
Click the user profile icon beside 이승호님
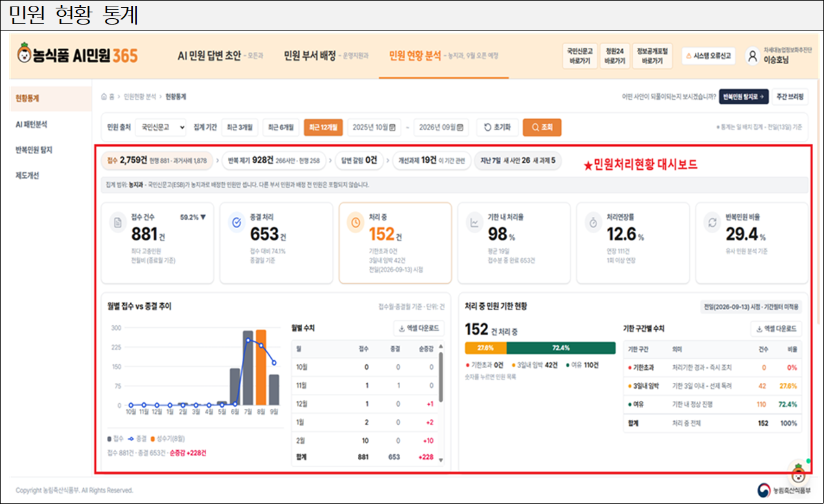click(x=753, y=56)
